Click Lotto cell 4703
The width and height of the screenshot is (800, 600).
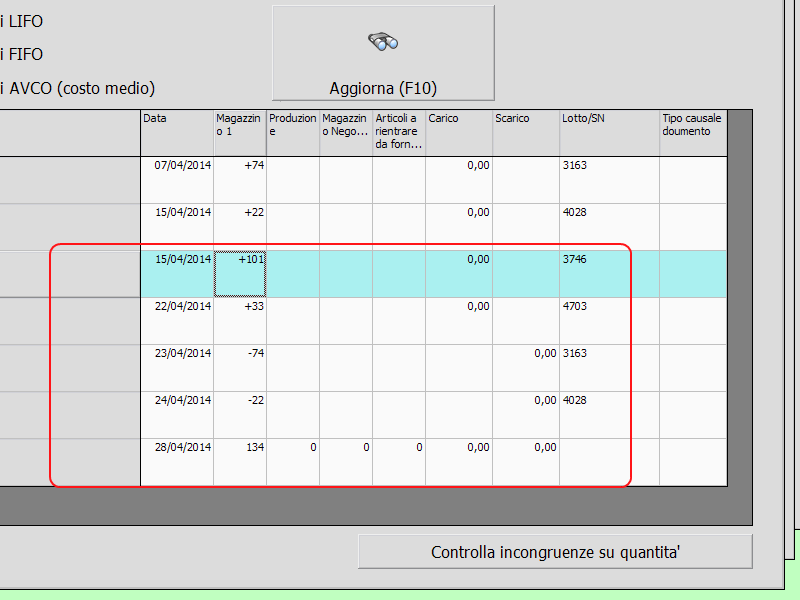[x=609, y=321]
